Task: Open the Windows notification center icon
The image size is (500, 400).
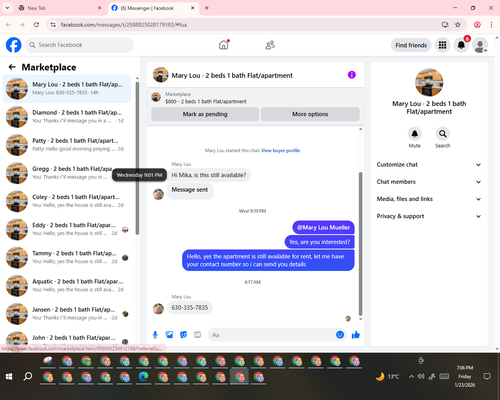Action: click(487, 376)
